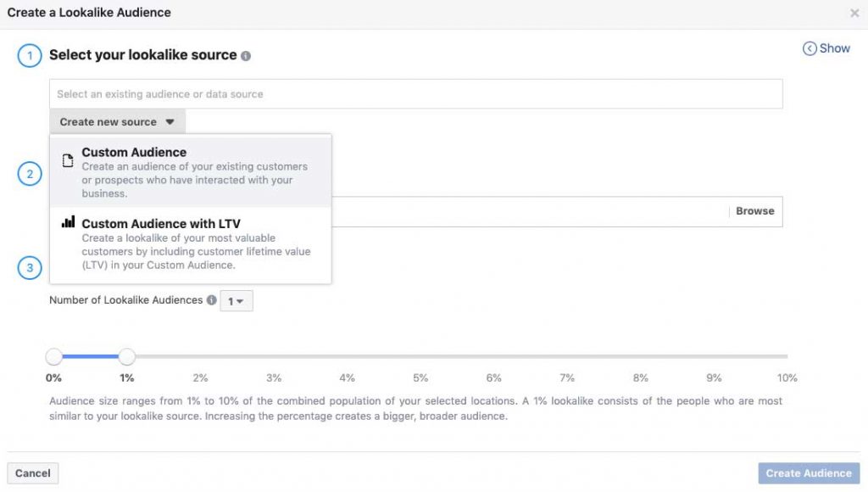Close the Create a Lookalike Audience dialog
Image resolution: width=868 pixels, height=492 pixels.
point(854,14)
